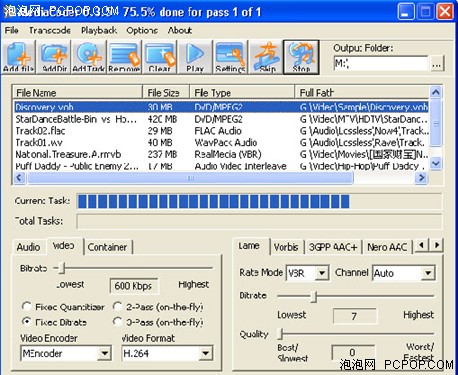Click the 420 MB file size cell
Image resolution: width=458 pixels, height=375 pixels.
click(x=162, y=119)
